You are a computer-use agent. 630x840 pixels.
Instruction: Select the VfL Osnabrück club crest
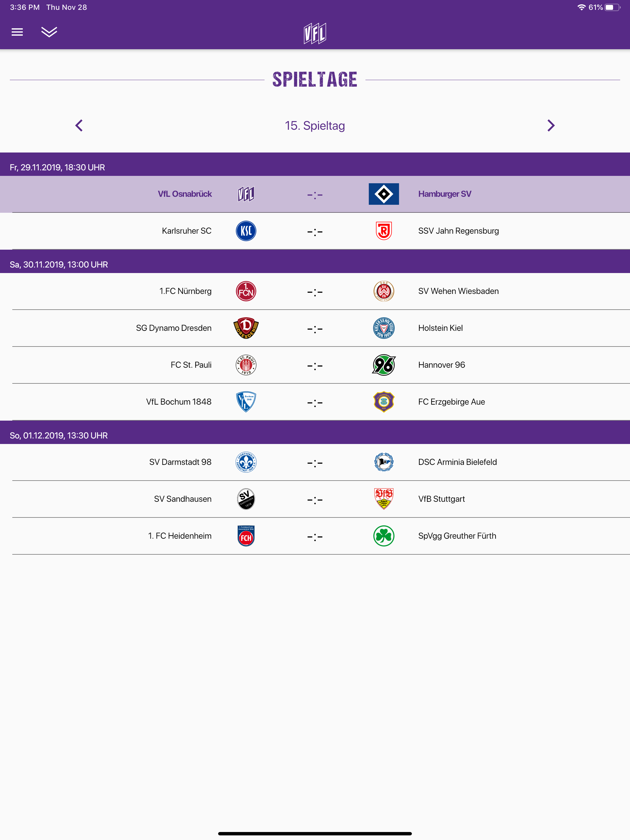pos(245,194)
